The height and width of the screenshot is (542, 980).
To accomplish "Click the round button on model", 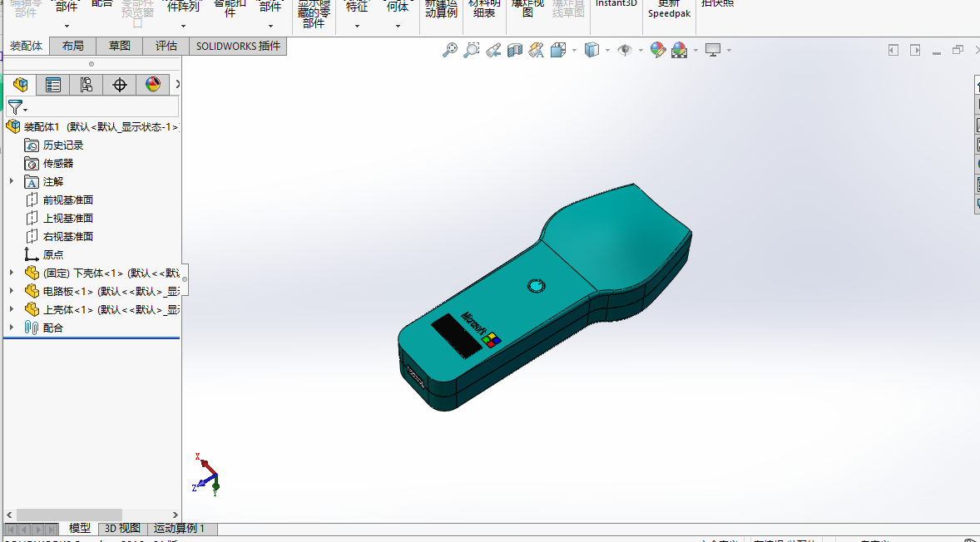I will click(536, 286).
